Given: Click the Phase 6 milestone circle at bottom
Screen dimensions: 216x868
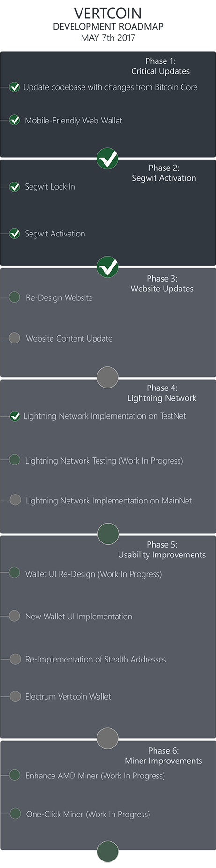Looking at the screenshot, I should click(107, 852).
